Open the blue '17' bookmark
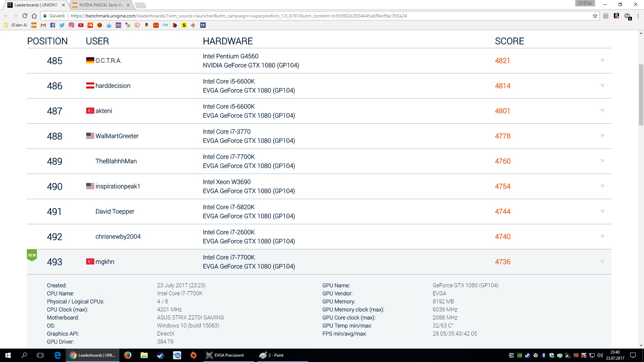The height and width of the screenshot is (362, 644). click(203, 25)
